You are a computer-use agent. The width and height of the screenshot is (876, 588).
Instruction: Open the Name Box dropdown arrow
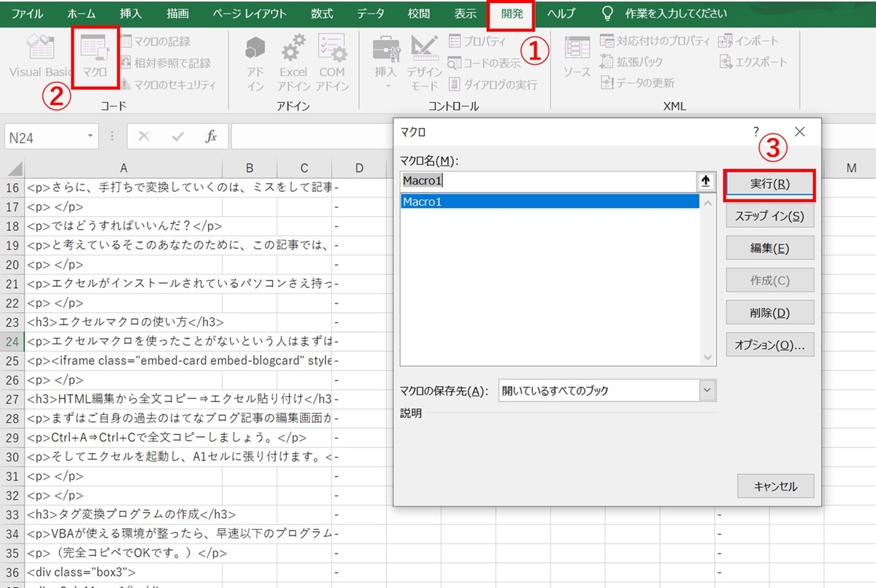click(x=91, y=136)
